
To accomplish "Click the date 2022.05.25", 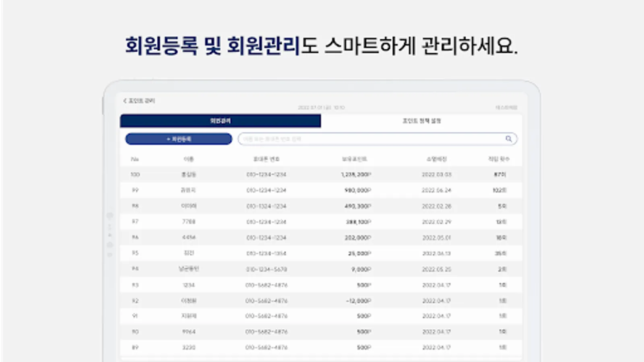I will tap(437, 269).
